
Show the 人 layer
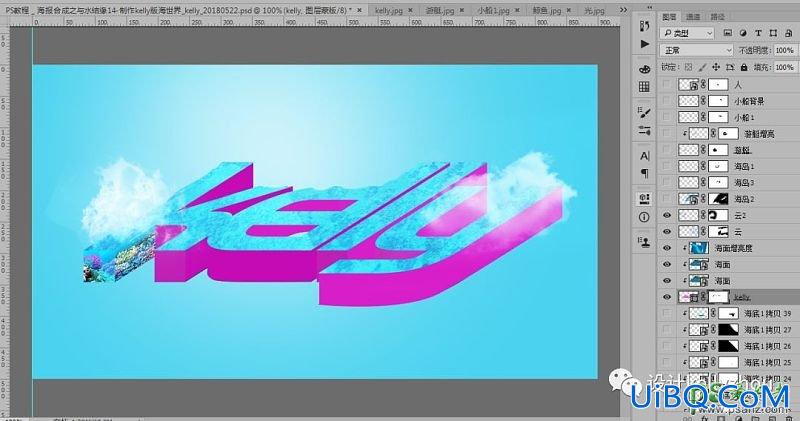pos(667,85)
